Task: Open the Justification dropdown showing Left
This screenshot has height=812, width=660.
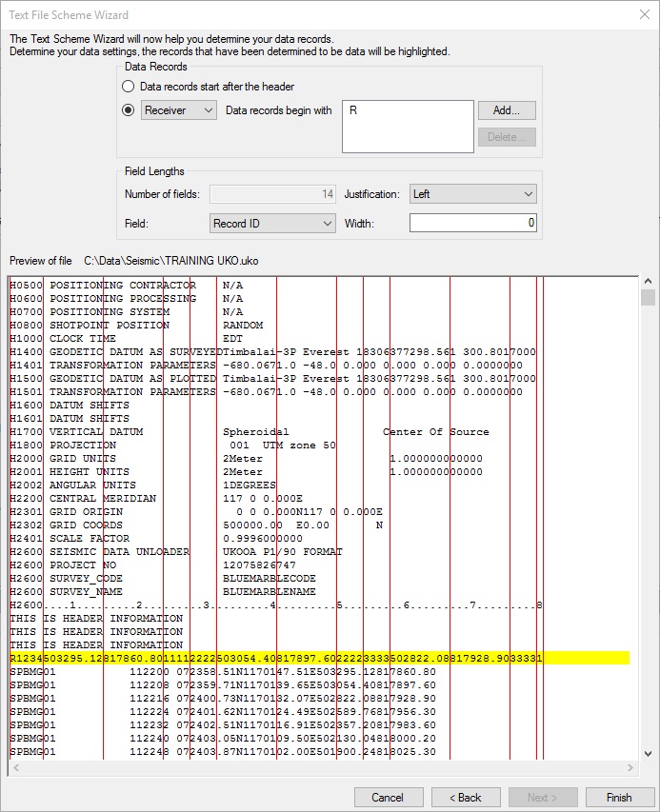Action: click(472, 194)
